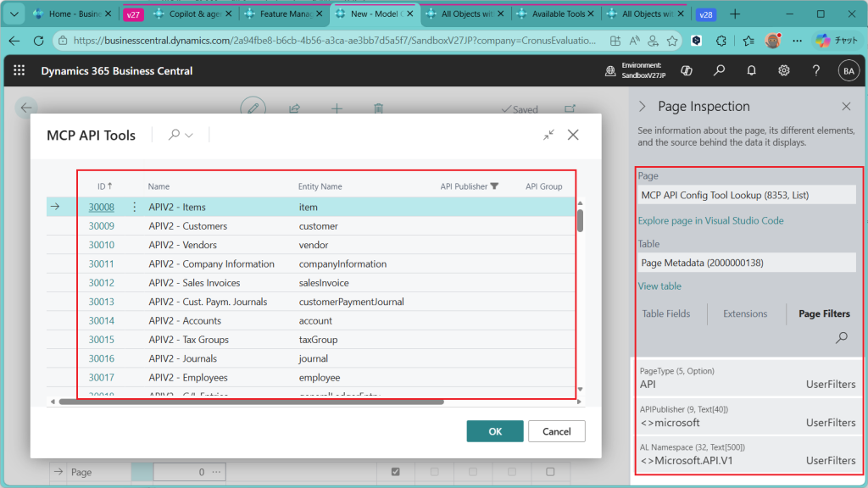Tick first unchecked checkbox after the checked one
Viewport: 868px width, 488px height.
click(x=435, y=472)
